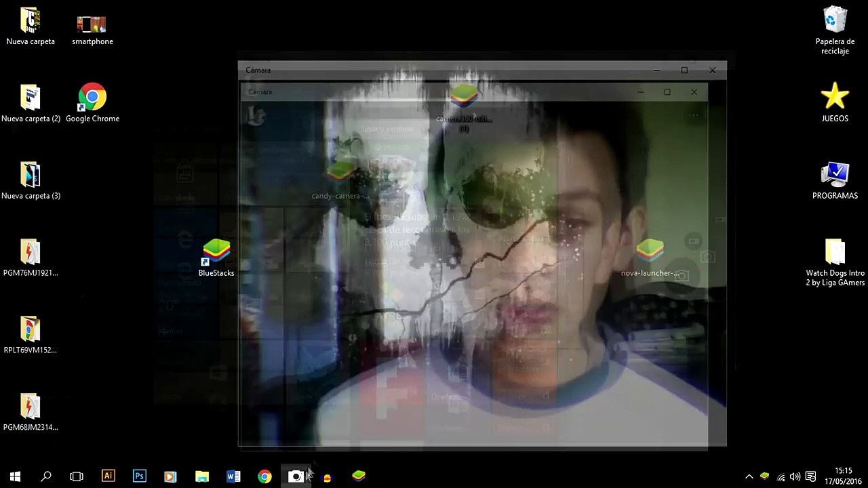Select the candy-camera apk icon

[340, 181]
